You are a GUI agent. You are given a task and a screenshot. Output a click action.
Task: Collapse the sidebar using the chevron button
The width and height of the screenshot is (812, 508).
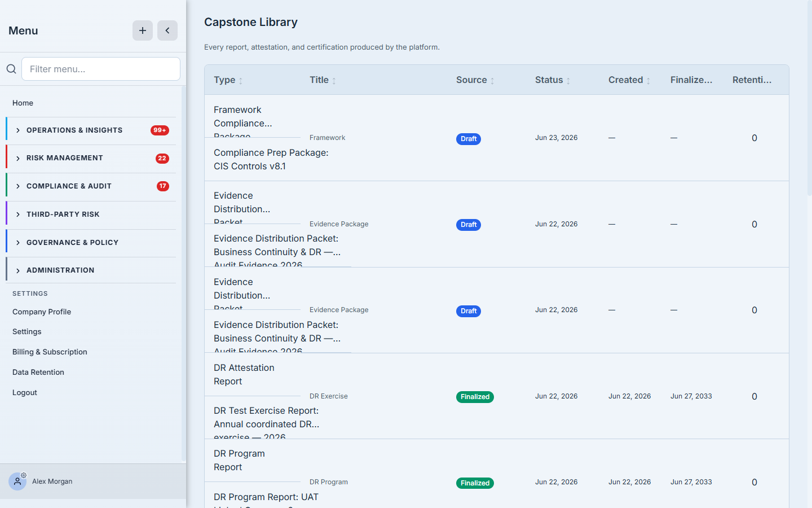coord(167,30)
